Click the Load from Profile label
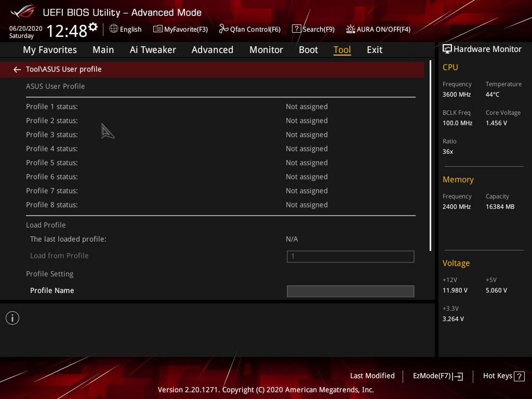Image resolution: width=532 pixels, height=399 pixels. [59, 256]
